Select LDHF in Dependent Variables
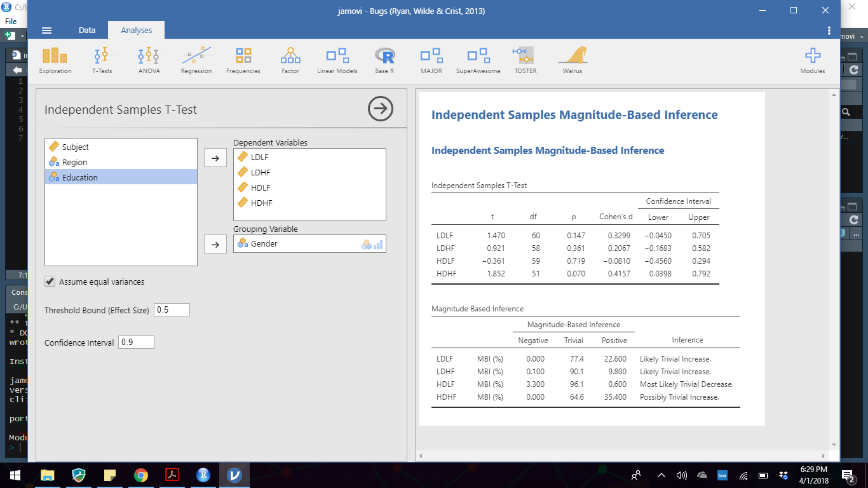The width and height of the screenshot is (868, 488). (x=309, y=172)
